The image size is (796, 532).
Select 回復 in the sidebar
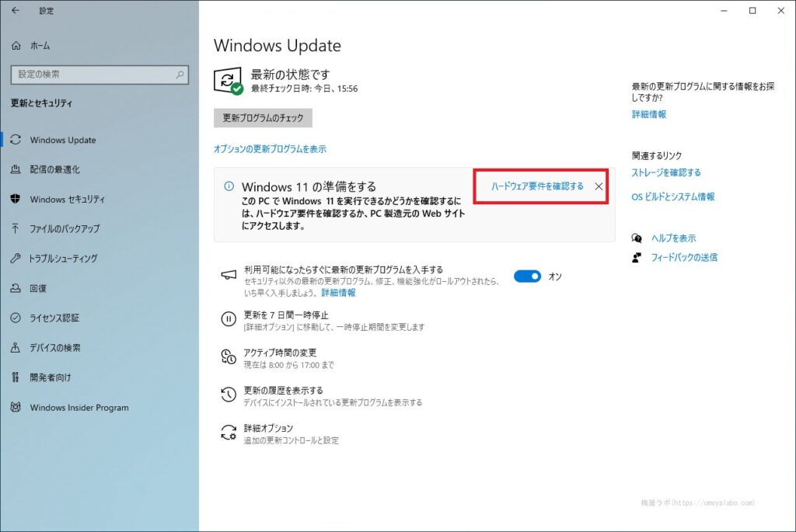point(38,289)
